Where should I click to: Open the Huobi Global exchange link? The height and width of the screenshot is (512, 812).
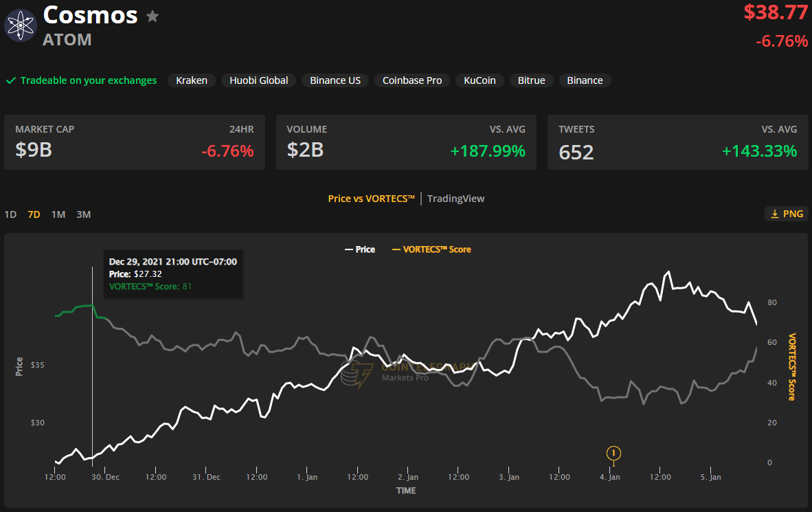click(259, 80)
